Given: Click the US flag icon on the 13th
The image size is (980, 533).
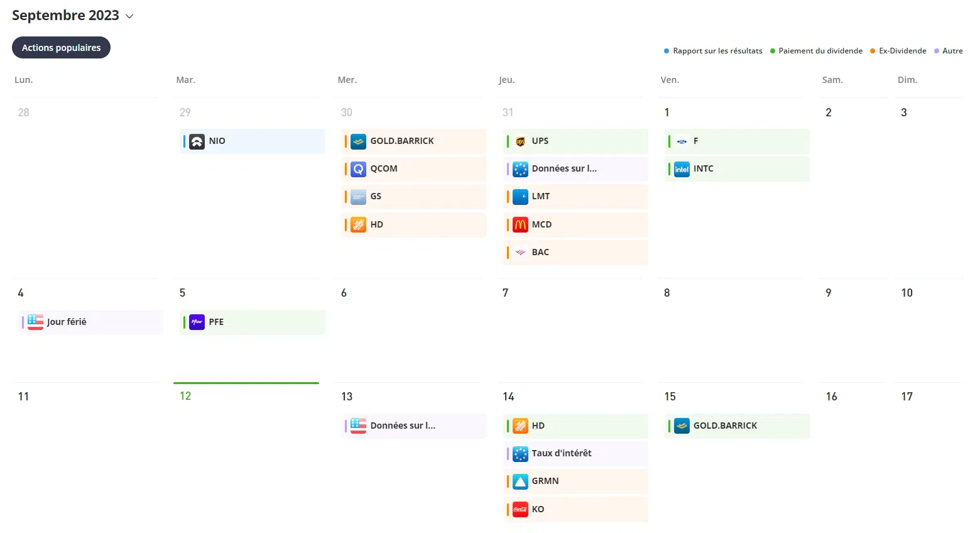Looking at the screenshot, I should 358,426.
